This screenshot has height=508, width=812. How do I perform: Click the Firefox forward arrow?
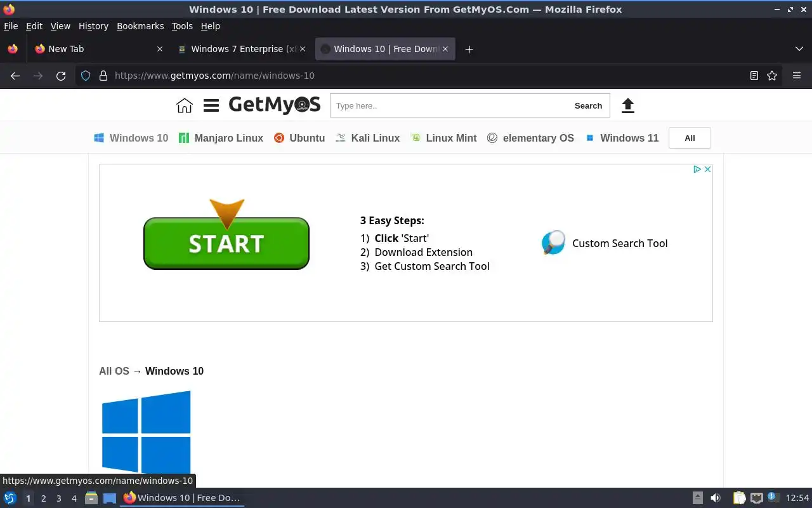(38, 76)
